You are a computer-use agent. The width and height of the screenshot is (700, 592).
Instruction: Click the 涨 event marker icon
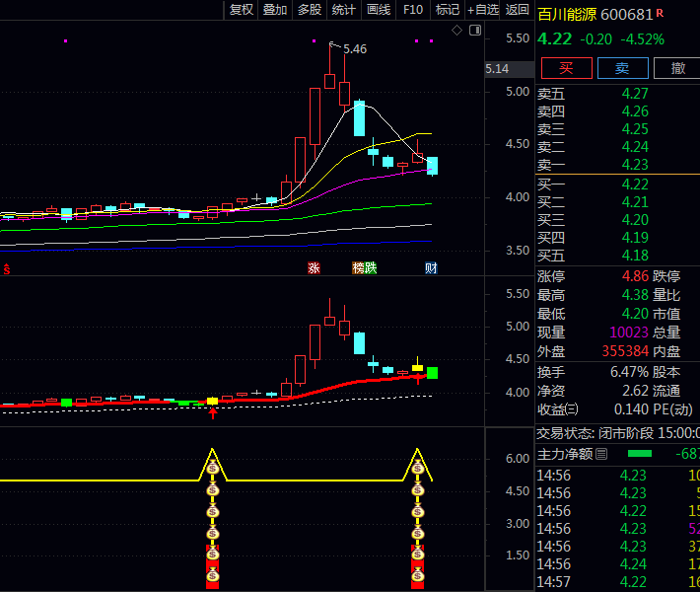tap(314, 268)
